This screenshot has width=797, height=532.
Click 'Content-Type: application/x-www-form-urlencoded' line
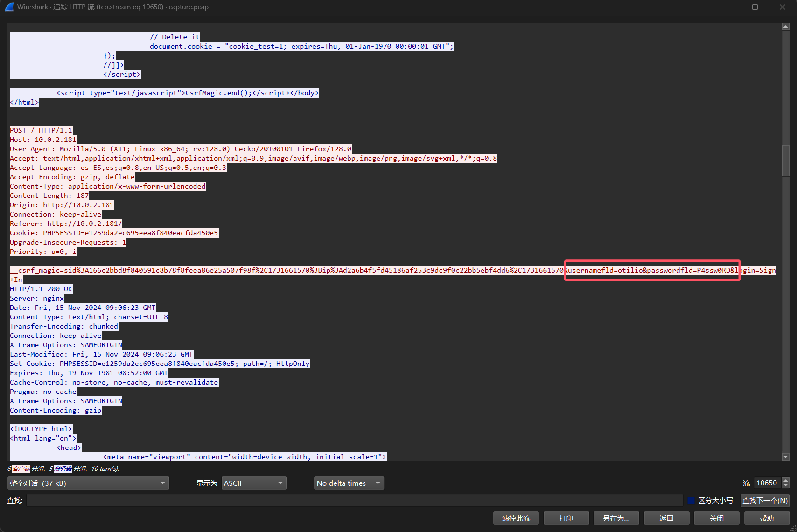point(108,186)
